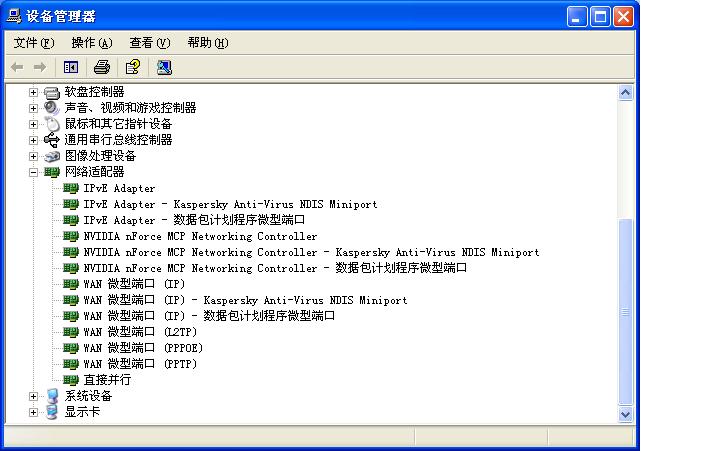This screenshot has height=451, width=720.
Task: Close the Device Manager window
Action: click(x=624, y=17)
